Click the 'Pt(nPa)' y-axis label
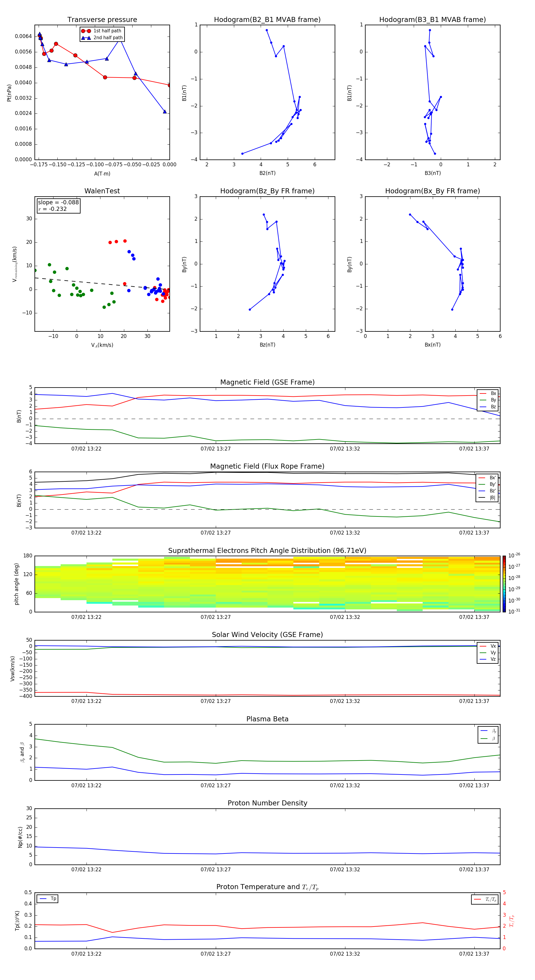This screenshot has height=980, width=535. [9, 93]
